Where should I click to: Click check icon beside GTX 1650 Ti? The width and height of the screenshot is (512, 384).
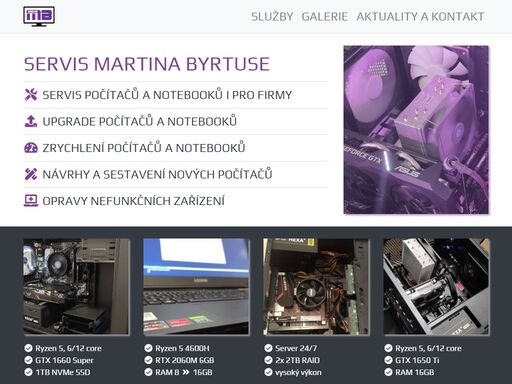388,360
